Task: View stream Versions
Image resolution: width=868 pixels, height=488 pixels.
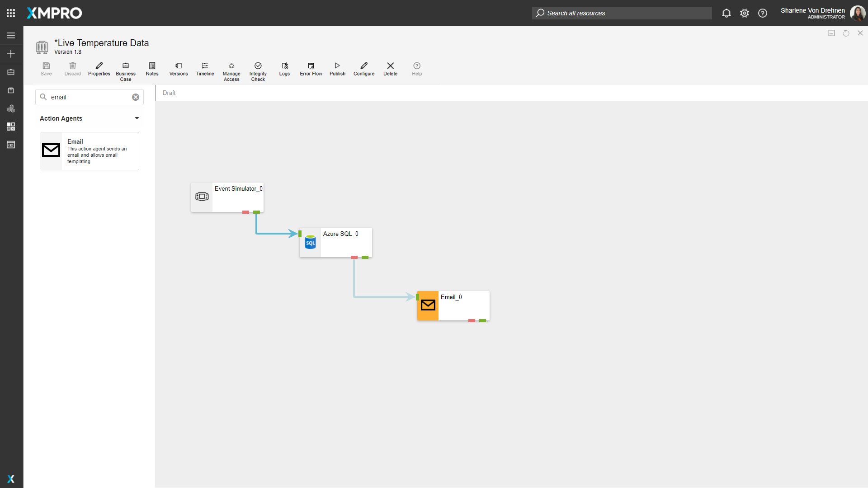Action: pos(178,69)
